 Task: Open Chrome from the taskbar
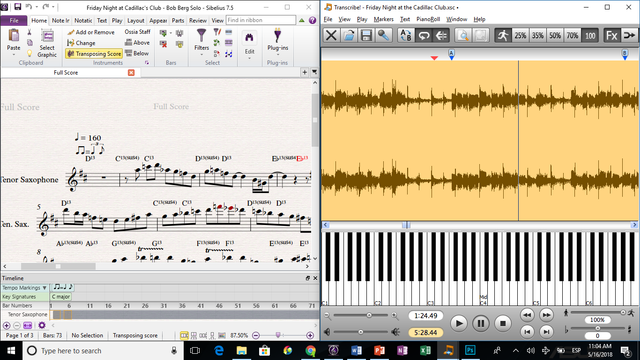tap(310, 351)
